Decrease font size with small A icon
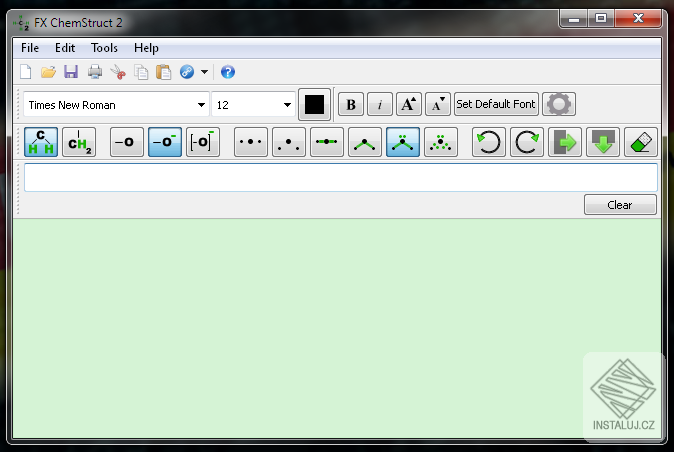The image size is (674, 452). coord(438,104)
